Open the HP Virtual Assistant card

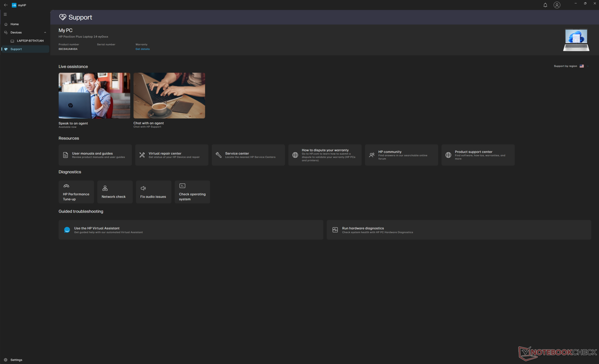coord(191,230)
